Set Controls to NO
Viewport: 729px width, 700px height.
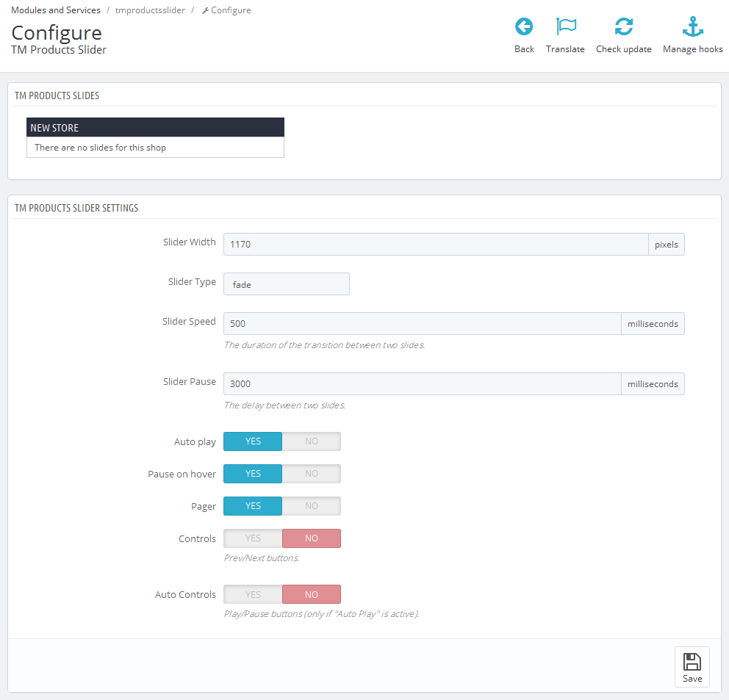(x=312, y=538)
